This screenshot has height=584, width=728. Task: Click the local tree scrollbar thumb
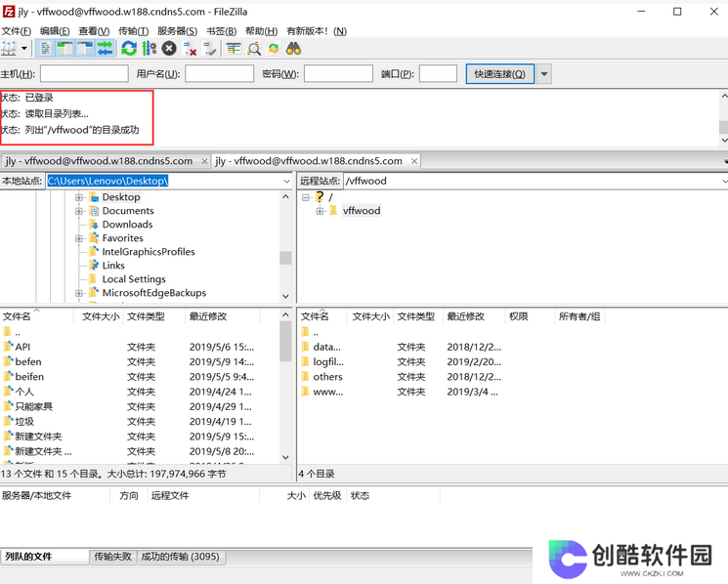pos(285,258)
